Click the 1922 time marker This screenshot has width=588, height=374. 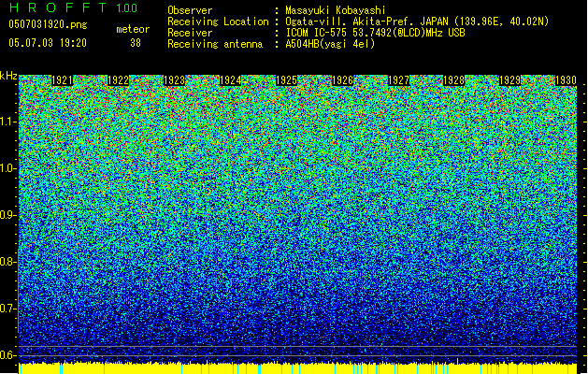(x=118, y=80)
